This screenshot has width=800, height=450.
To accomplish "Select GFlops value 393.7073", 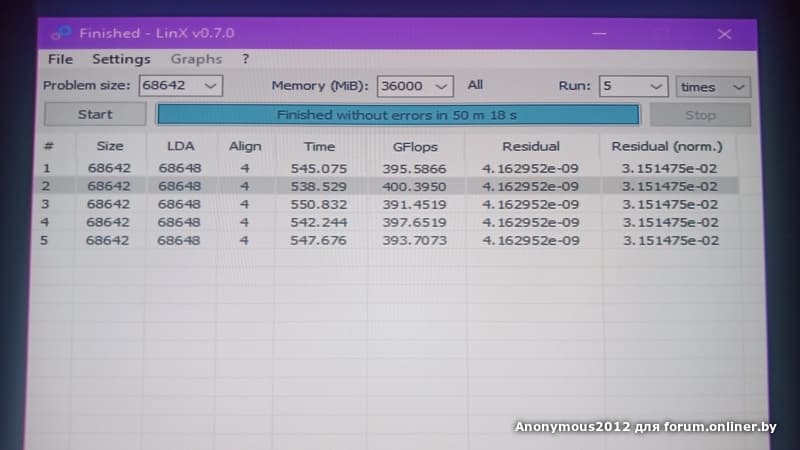I will pyautogui.click(x=414, y=240).
